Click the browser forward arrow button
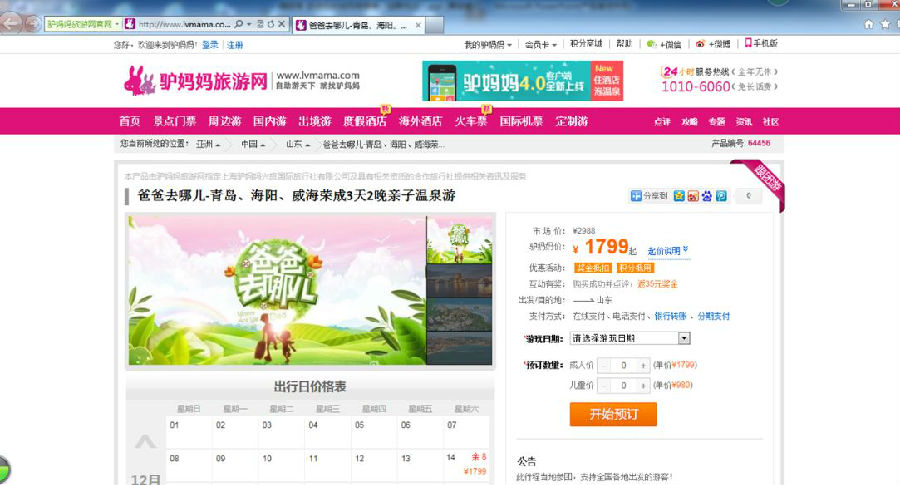Viewport: 900px width, 485px height. tap(33, 24)
